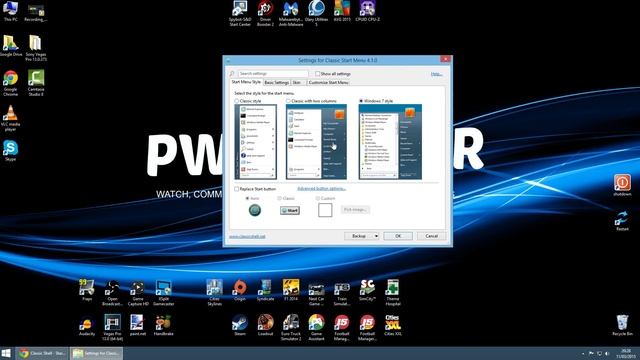
Task: Select the Camtasia Studio 8 icon
Action: coord(36,83)
